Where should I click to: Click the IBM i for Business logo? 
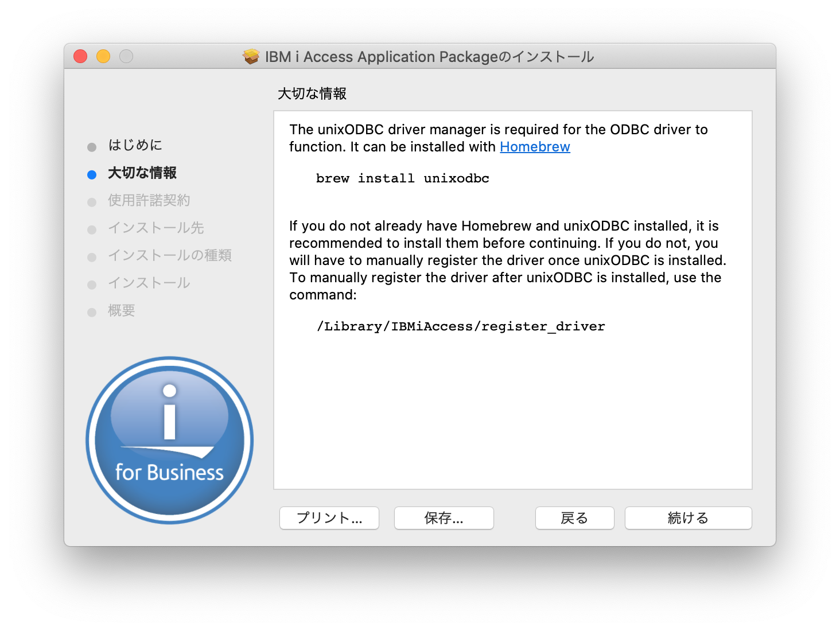click(x=170, y=440)
